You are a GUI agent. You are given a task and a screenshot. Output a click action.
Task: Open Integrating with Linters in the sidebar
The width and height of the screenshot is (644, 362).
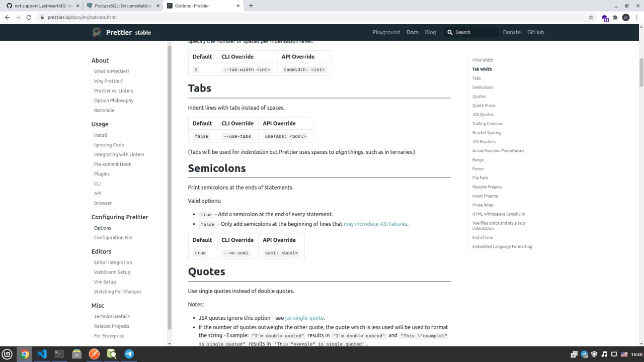pyautogui.click(x=119, y=154)
